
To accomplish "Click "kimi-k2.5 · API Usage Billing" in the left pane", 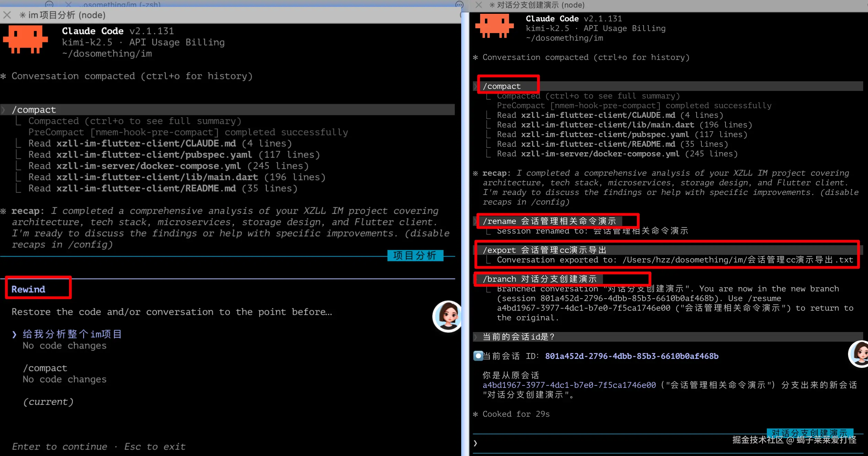I will [x=143, y=42].
